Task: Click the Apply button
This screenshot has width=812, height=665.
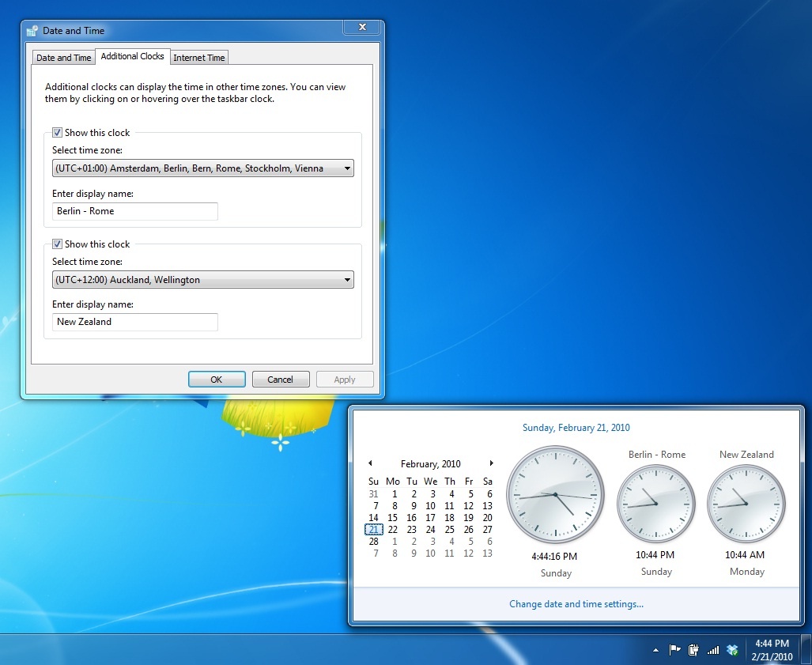Action: point(345,380)
